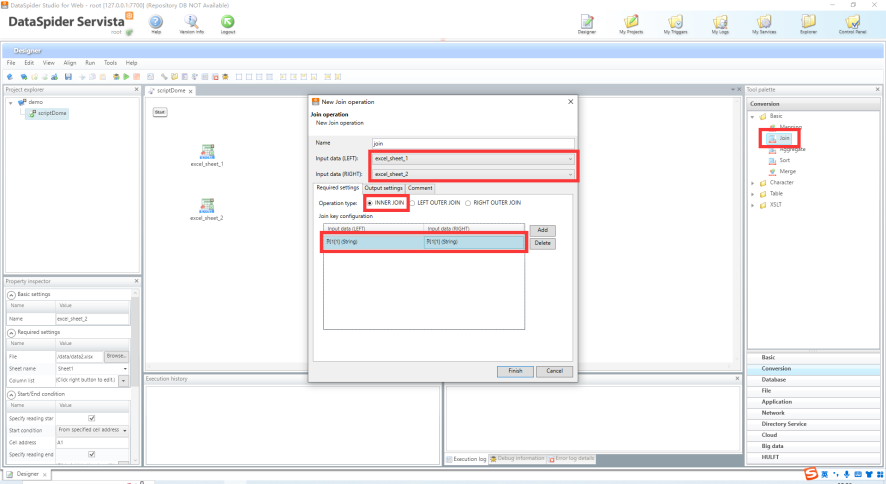This screenshot has width=886, height=484.
Task: Click the Browse button for File property
Action: (x=116, y=356)
